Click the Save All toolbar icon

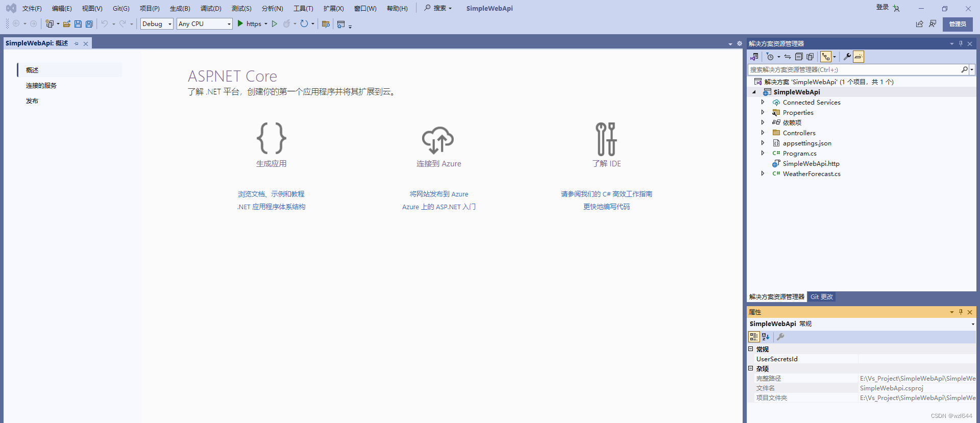tap(89, 23)
